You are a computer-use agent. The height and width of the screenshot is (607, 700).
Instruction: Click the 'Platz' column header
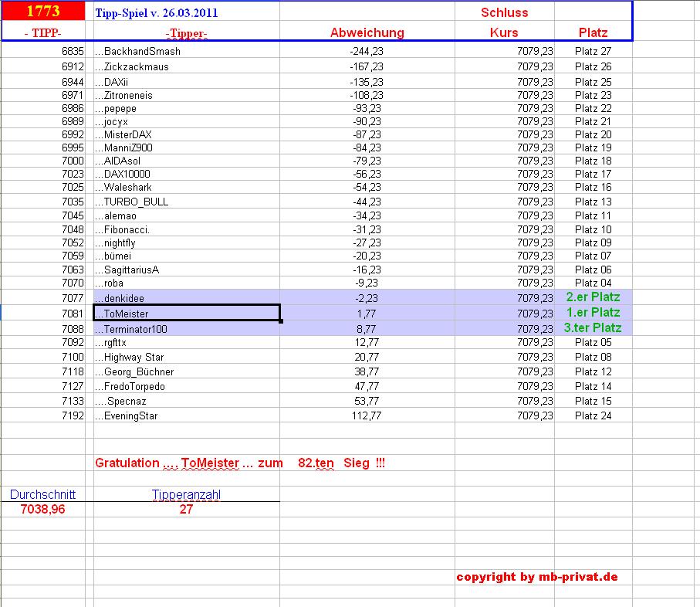593,32
